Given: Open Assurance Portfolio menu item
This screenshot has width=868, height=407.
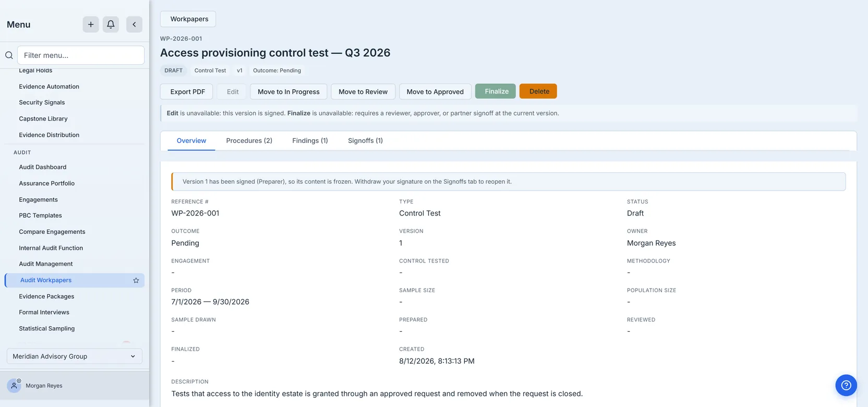Looking at the screenshot, I should (x=74, y=183).
